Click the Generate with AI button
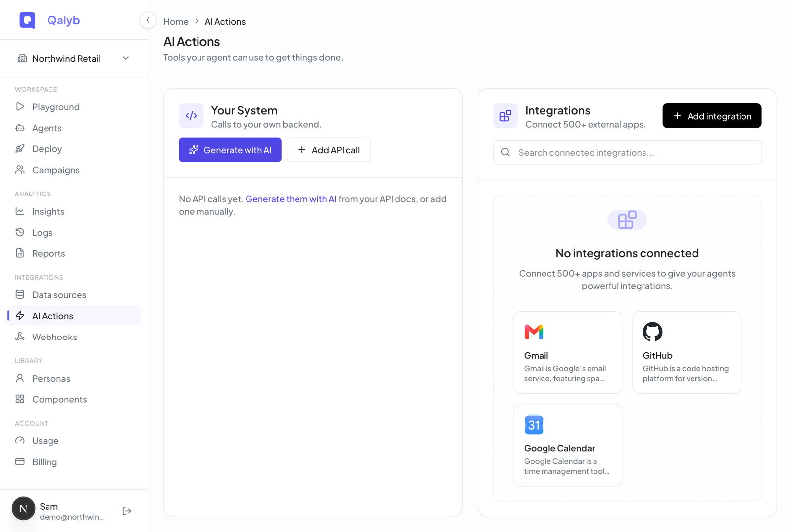Screen dimensions: 792x532 tap(230, 150)
